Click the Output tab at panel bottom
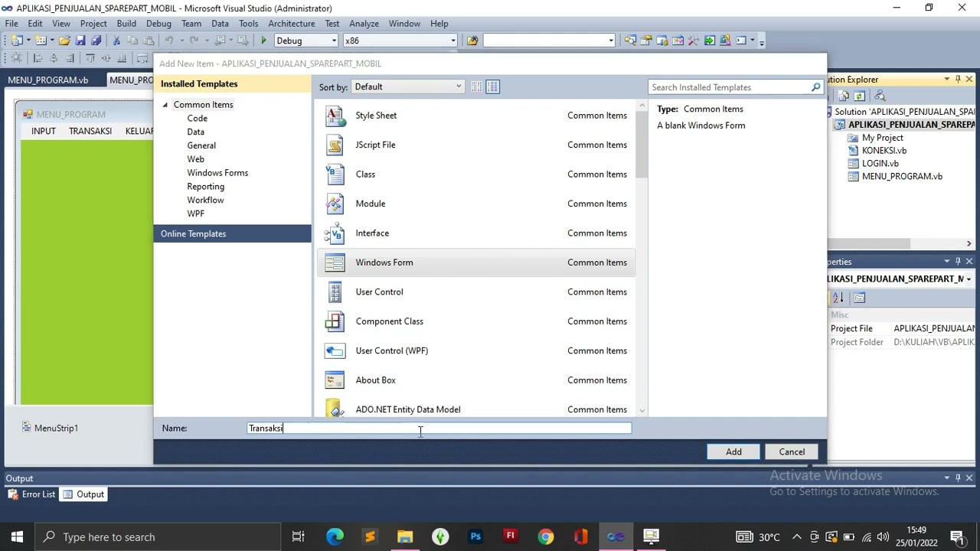Screen dimensions: 980x551 [x=83, y=494]
